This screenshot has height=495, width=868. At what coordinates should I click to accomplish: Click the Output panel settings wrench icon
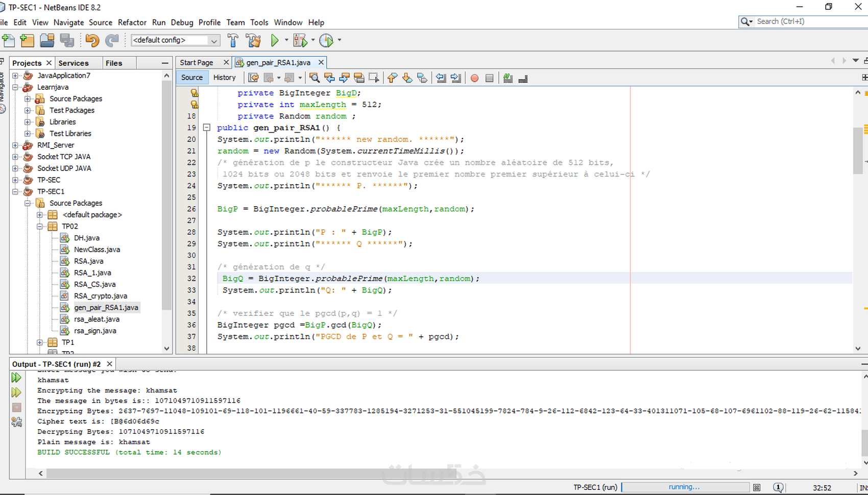[x=16, y=422]
